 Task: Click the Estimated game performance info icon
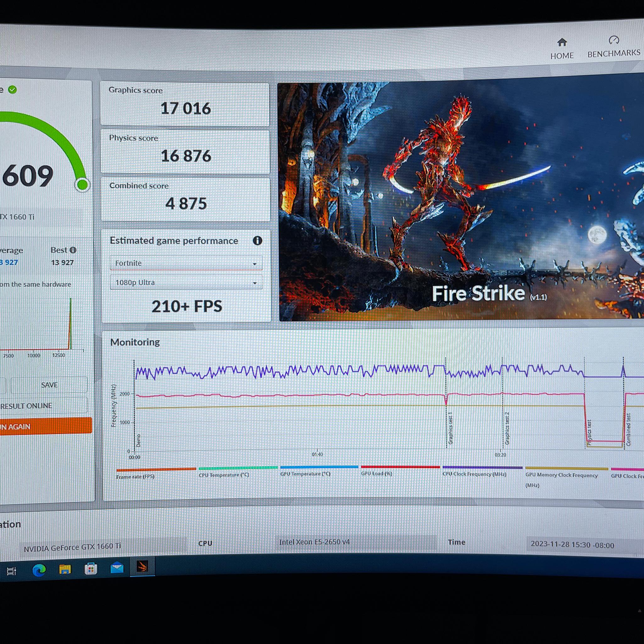coord(257,240)
